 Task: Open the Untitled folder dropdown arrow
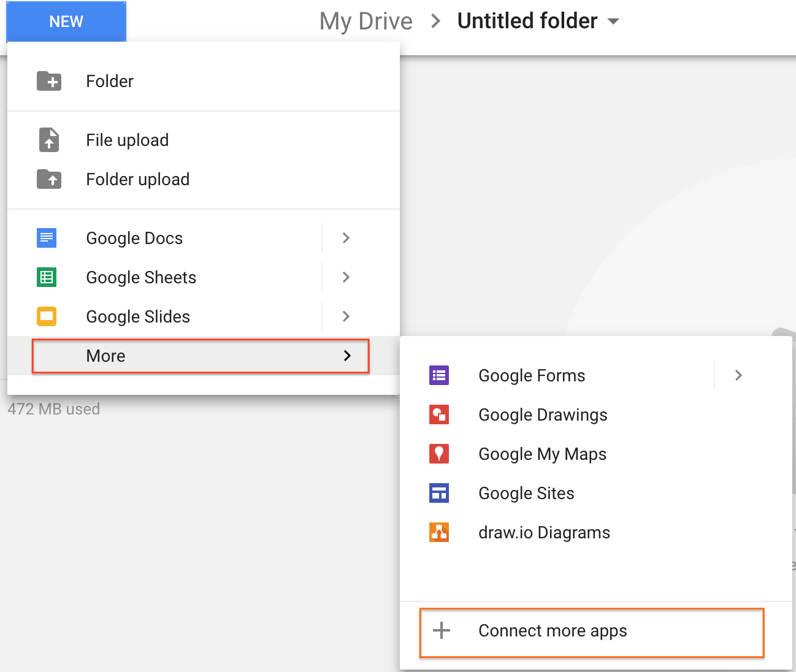[x=613, y=21]
